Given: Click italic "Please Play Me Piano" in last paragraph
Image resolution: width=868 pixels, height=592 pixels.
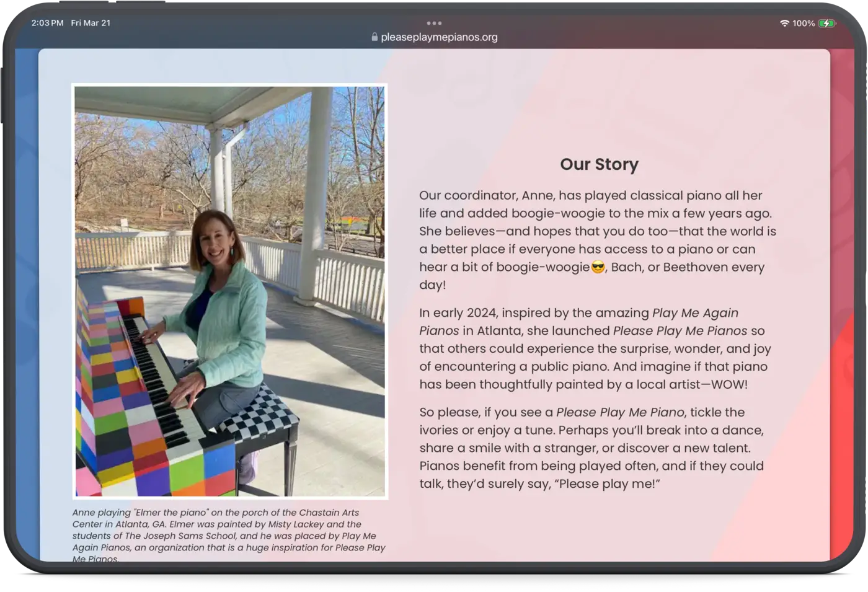Looking at the screenshot, I should [x=620, y=412].
